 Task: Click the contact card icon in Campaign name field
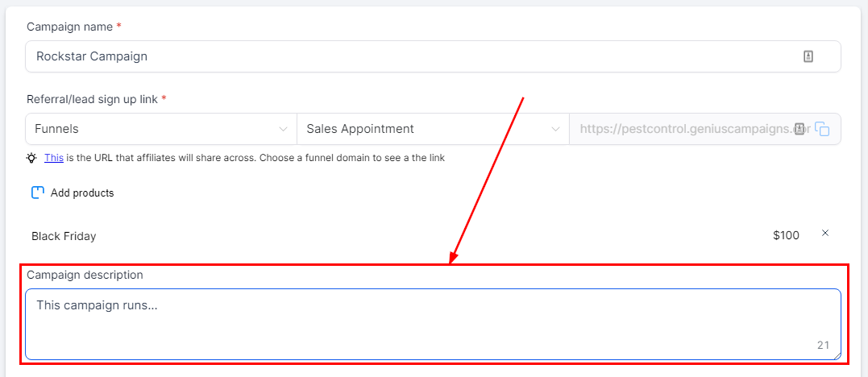808,56
